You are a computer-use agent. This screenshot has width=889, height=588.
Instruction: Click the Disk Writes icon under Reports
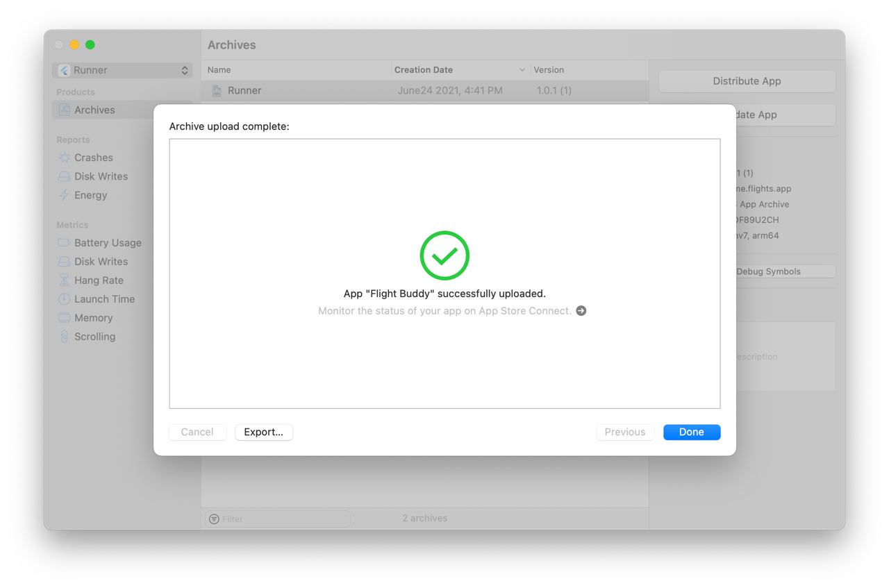click(x=64, y=176)
